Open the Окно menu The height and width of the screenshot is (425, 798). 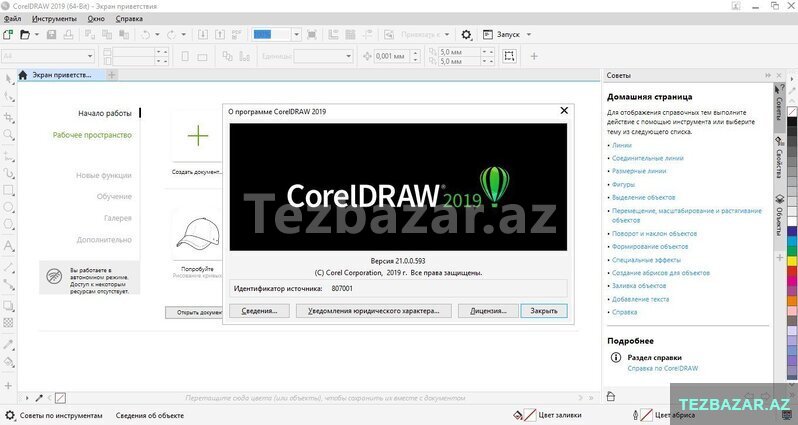96,19
